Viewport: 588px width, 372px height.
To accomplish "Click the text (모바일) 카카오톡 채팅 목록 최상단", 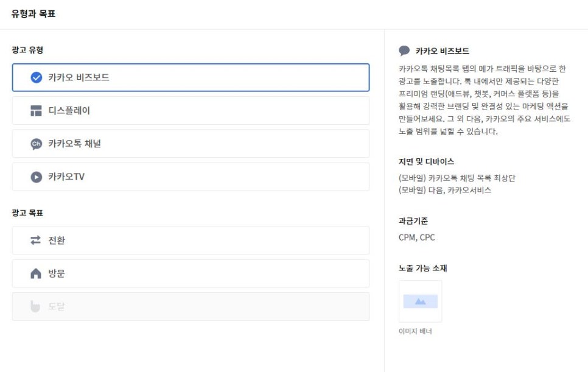I will coord(457,178).
